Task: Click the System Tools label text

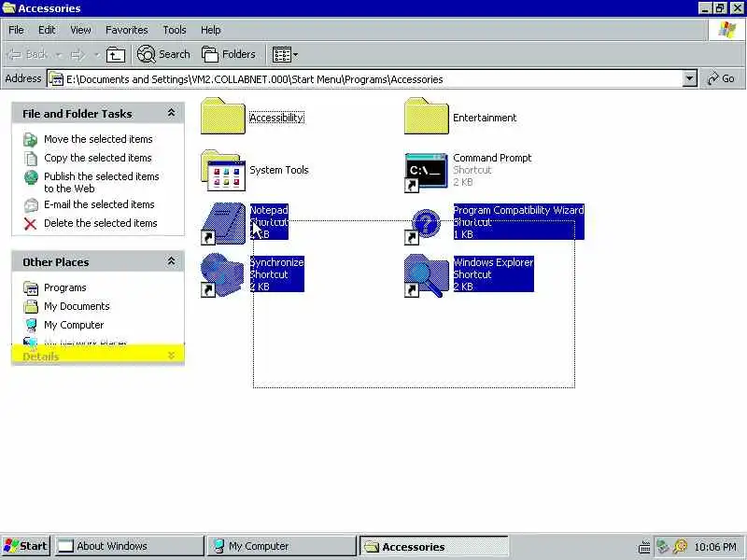Action: click(x=279, y=170)
